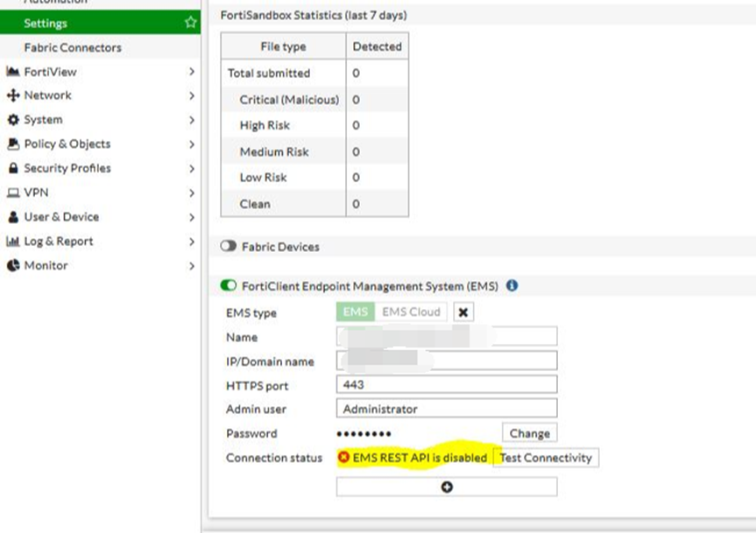Click the 'File type' column header
The height and width of the screenshot is (533, 756).
[284, 46]
